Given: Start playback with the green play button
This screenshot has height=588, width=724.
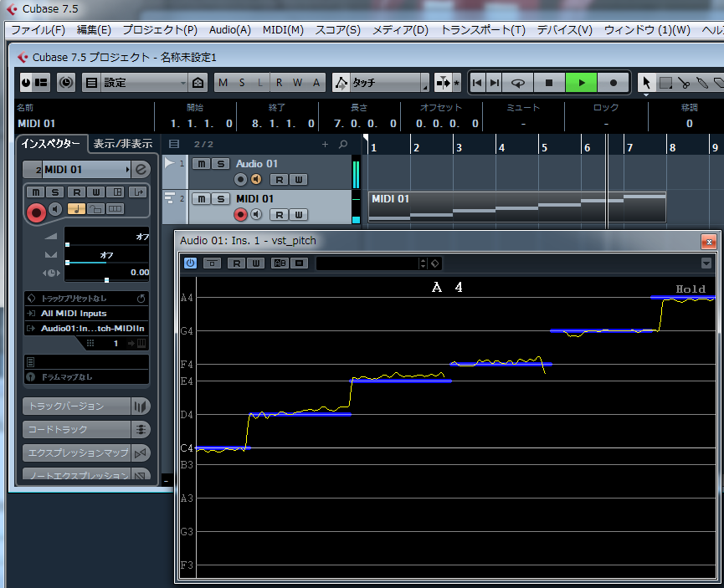Looking at the screenshot, I should [x=582, y=83].
